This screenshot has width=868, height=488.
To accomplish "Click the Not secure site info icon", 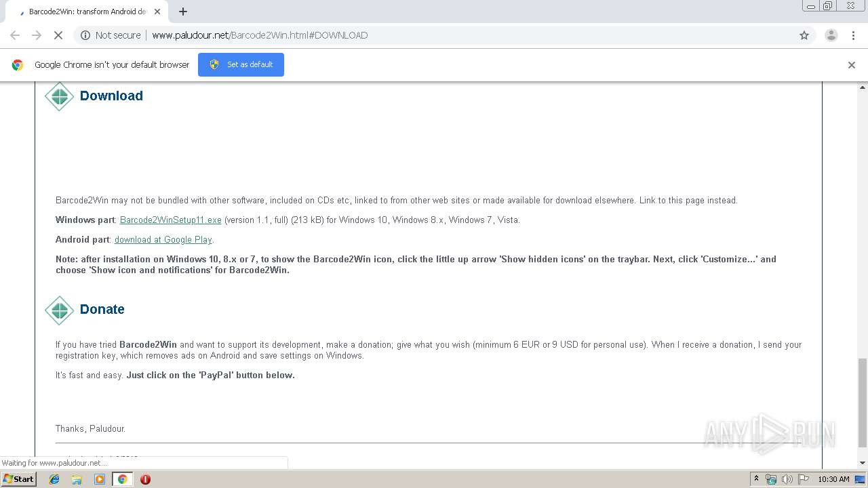I will [x=85, y=35].
